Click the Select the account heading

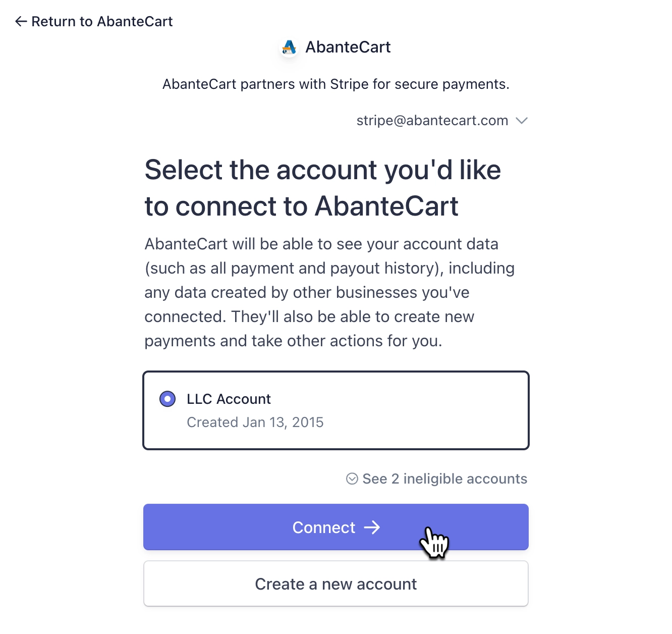coord(323,188)
